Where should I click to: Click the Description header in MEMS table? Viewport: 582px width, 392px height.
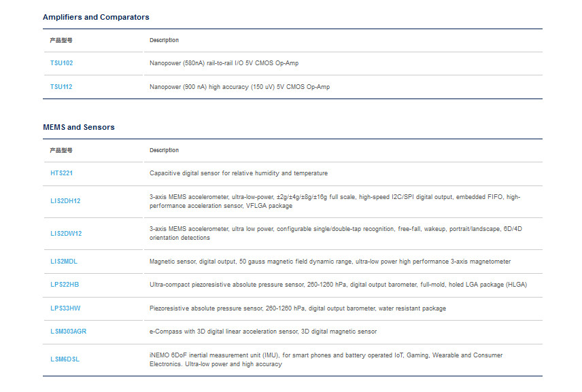click(164, 150)
